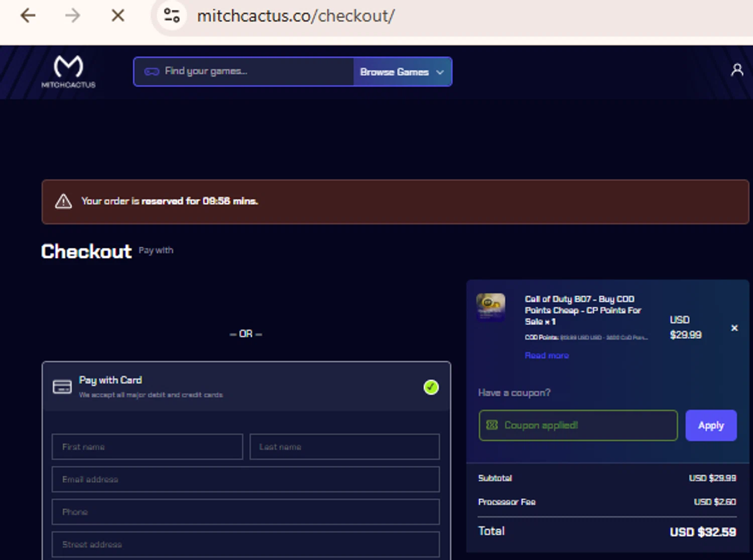Open the Read more link
The height and width of the screenshot is (560, 753).
coord(547,355)
